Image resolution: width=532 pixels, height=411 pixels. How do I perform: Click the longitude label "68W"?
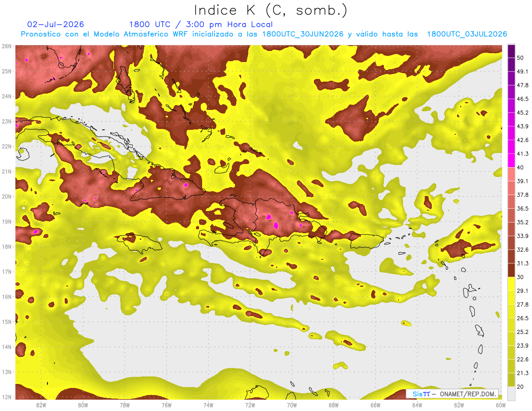334,405
